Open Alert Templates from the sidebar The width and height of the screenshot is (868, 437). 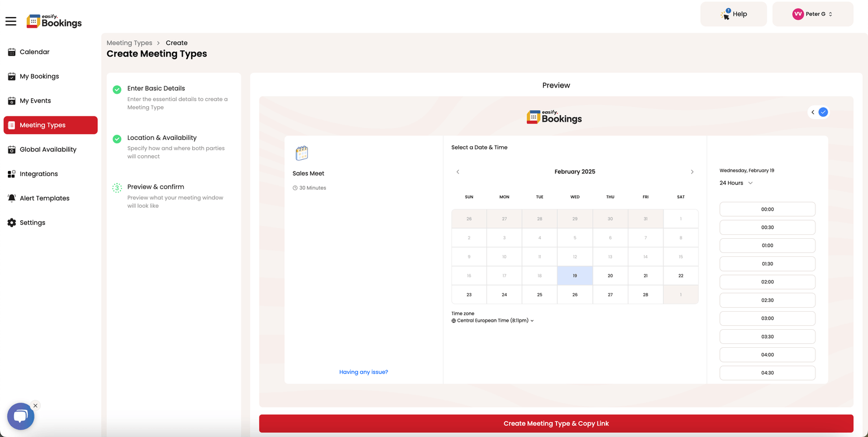(50, 198)
